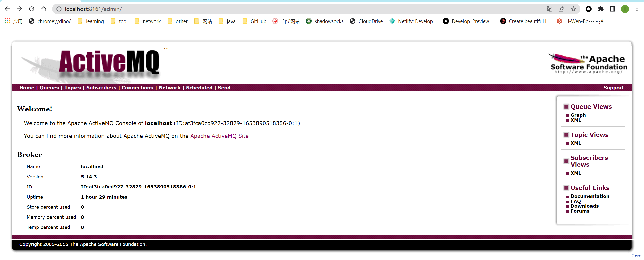Viewport: 644px width, 260px height.
Task: Open Queue Views Graph link
Action: [x=578, y=115]
